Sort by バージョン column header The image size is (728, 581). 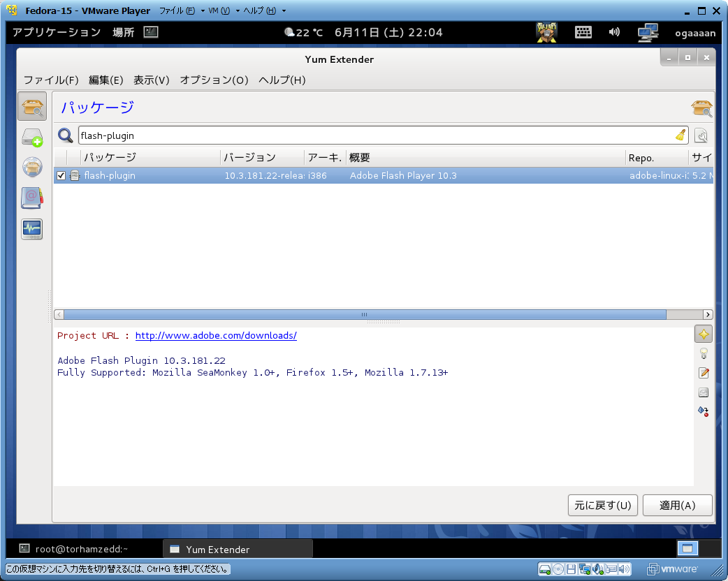click(262, 157)
